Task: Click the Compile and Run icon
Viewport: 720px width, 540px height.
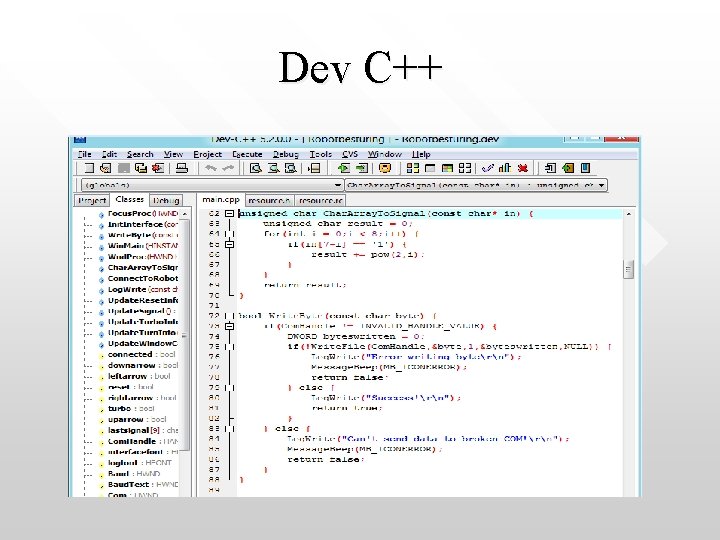Action: point(447,168)
